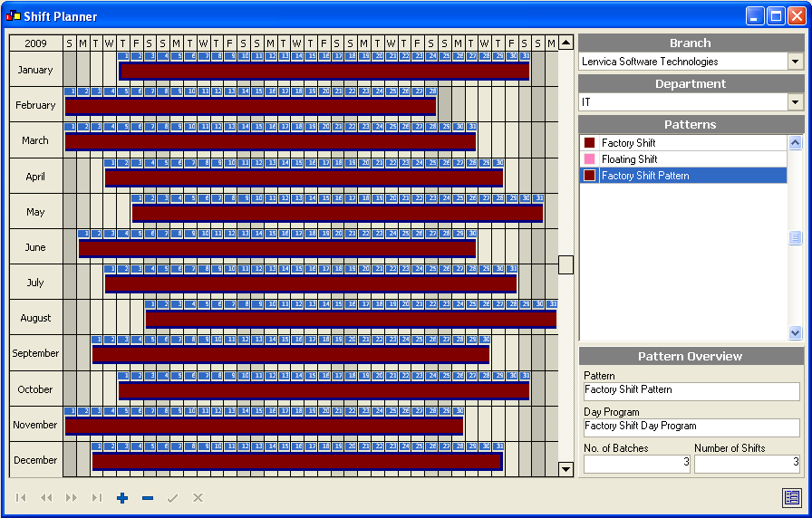The height and width of the screenshot is (518, 812).
Task: Click day 31 in the August row
Action: (x=552, y=304)
